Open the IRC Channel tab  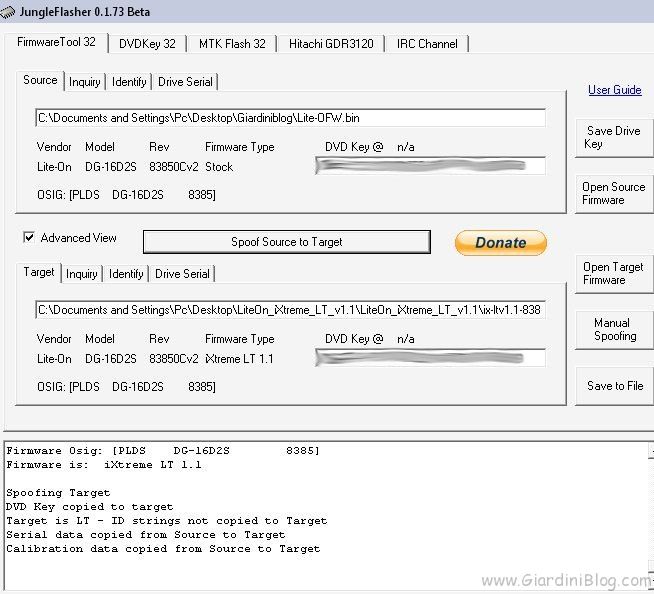coord(427,44)
